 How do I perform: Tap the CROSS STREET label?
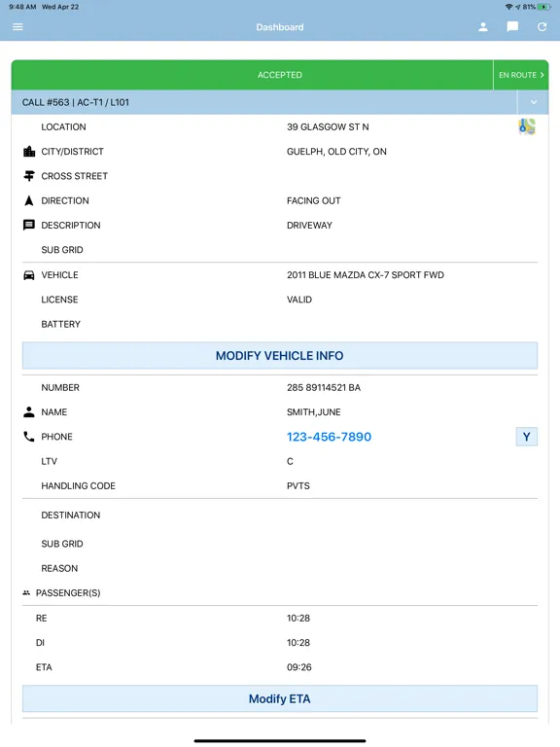point(74,176)
